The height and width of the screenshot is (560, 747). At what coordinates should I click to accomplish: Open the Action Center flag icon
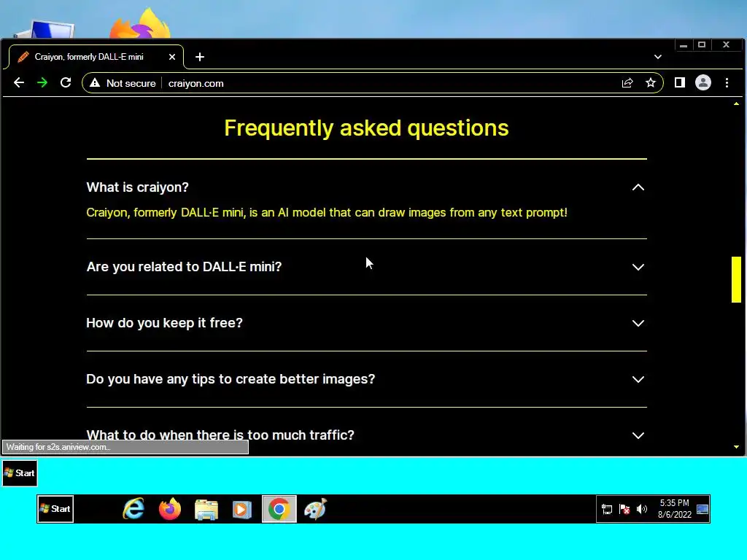click(624, 509)
